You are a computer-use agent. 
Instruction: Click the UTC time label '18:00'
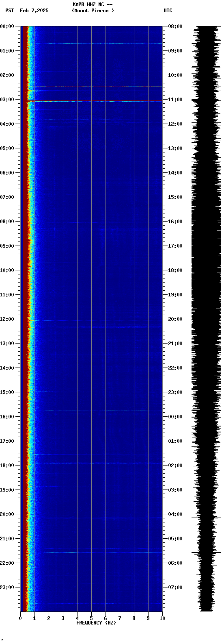[x=175, y=270]
